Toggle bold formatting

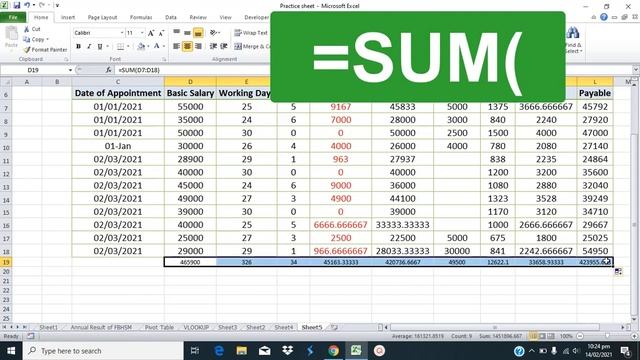[x=78, y=47]
